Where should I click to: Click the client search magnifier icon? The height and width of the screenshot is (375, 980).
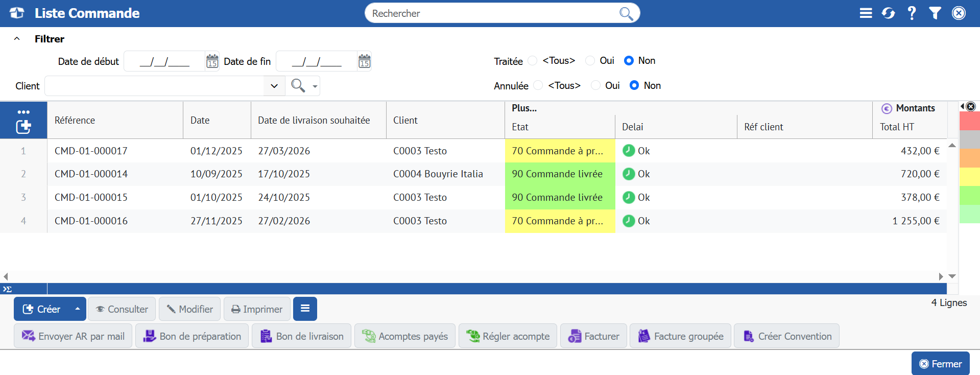click(x=298, y=85)
